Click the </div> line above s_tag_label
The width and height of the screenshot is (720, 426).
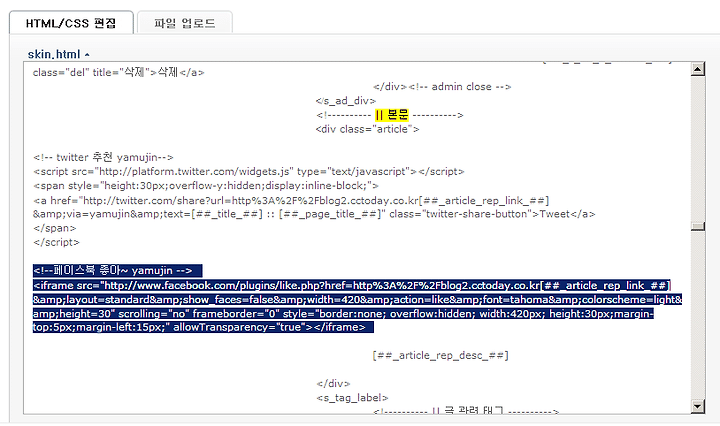click(333, 383)
